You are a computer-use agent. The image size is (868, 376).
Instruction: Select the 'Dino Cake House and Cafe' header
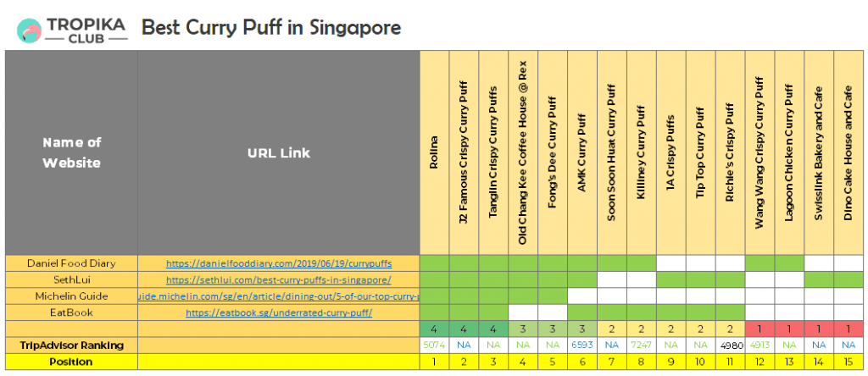pos(849,152)
